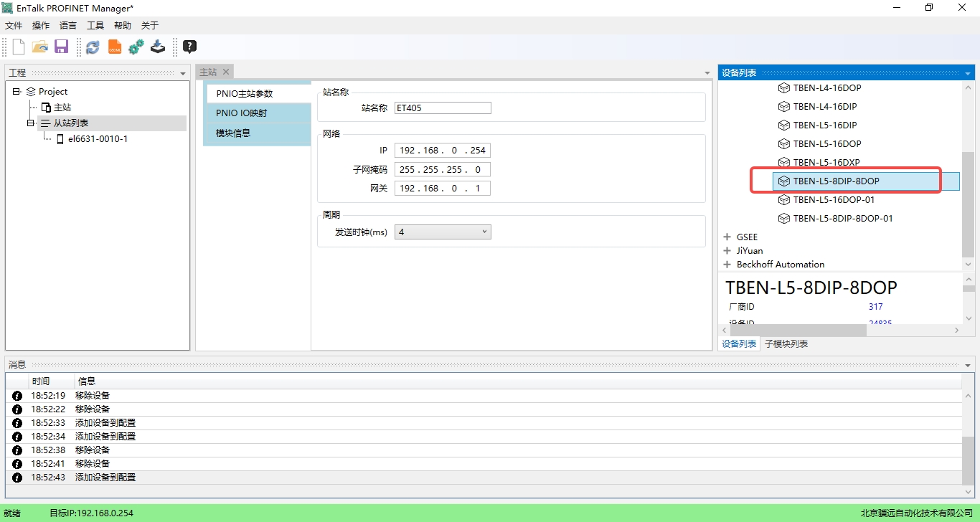Click the New project file icon
The image size is (980, 522).
pos(19,47)
